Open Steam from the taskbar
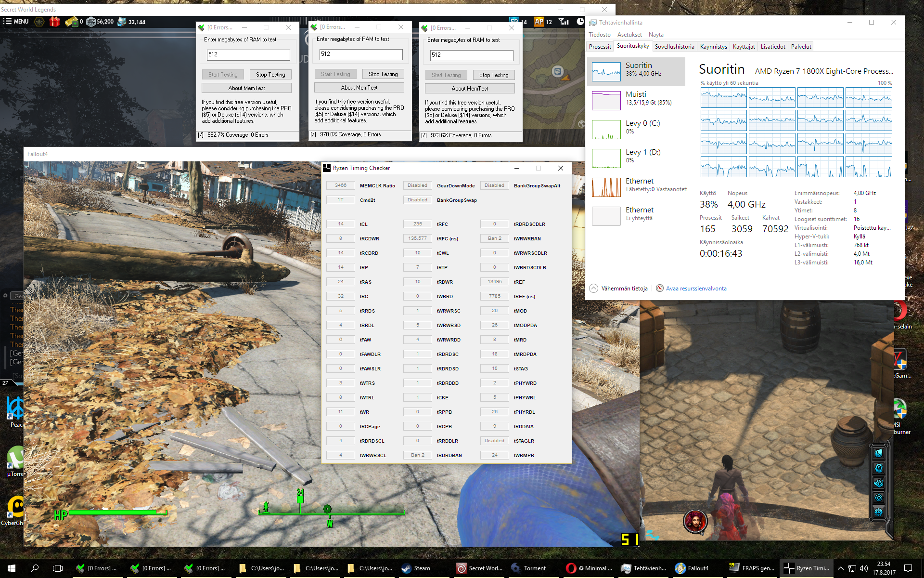This screenshot has width=924, height=578. click(416, 568)
